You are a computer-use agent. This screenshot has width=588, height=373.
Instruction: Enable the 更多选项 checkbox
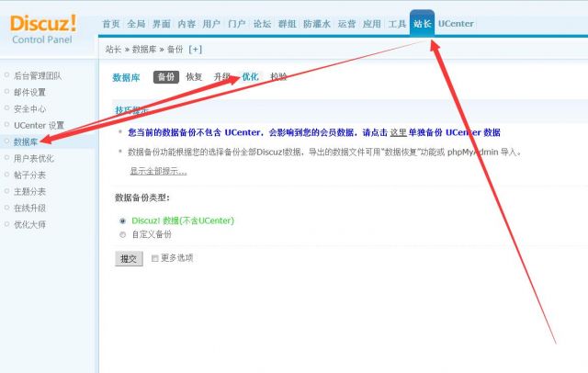click(x=155, y=258)
